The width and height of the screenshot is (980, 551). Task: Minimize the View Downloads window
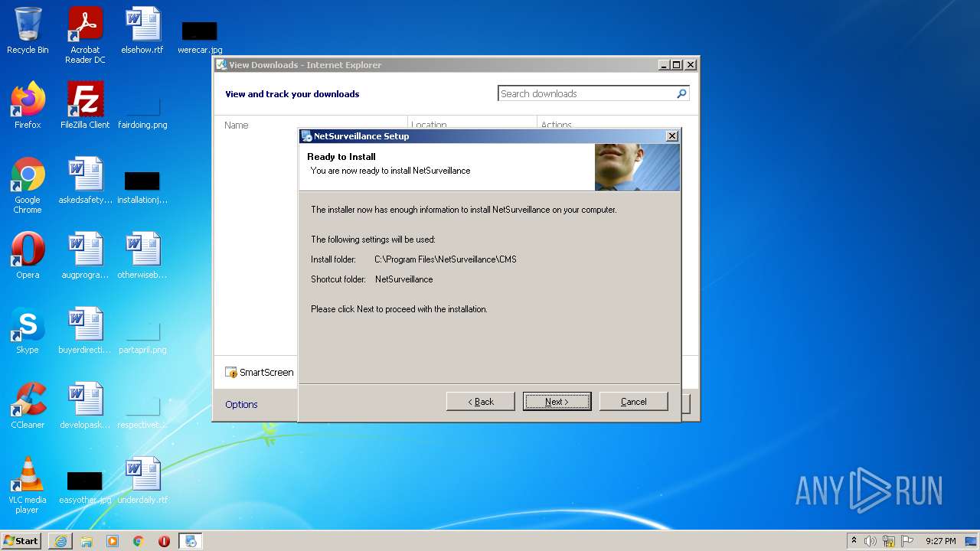[664, 65]
